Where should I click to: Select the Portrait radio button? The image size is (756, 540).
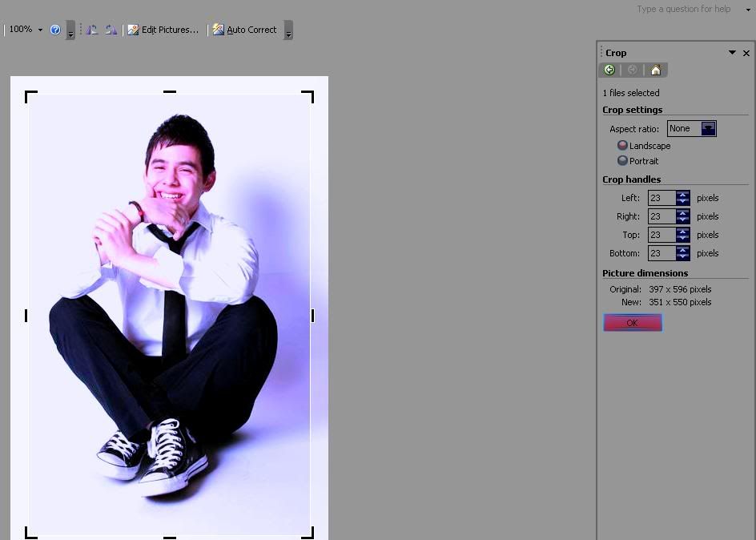pyautogui.click(x=622, y=161)
